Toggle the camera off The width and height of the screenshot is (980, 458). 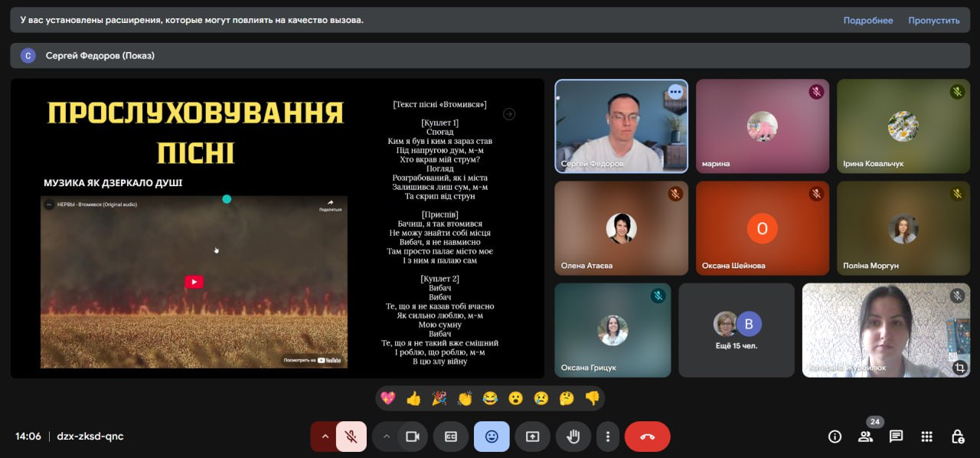click(413, 437)
